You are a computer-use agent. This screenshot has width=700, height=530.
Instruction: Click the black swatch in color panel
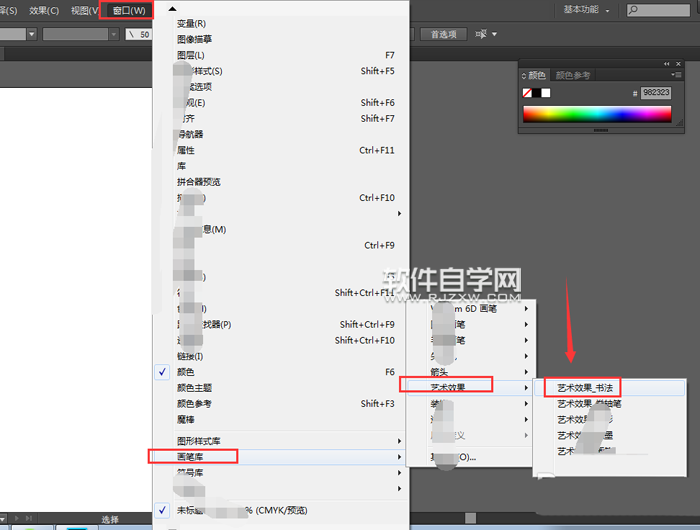pyautogui.click(x=536, y=93)
